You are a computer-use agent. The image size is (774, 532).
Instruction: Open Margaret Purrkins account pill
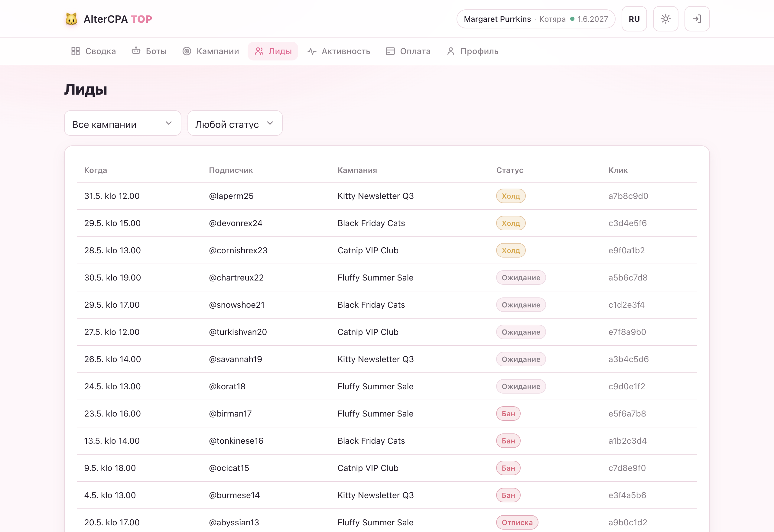(536, 19)
